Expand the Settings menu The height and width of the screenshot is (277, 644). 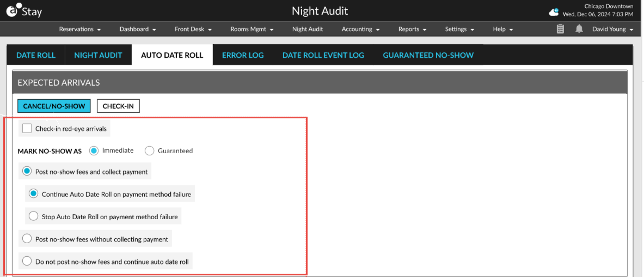459,29
